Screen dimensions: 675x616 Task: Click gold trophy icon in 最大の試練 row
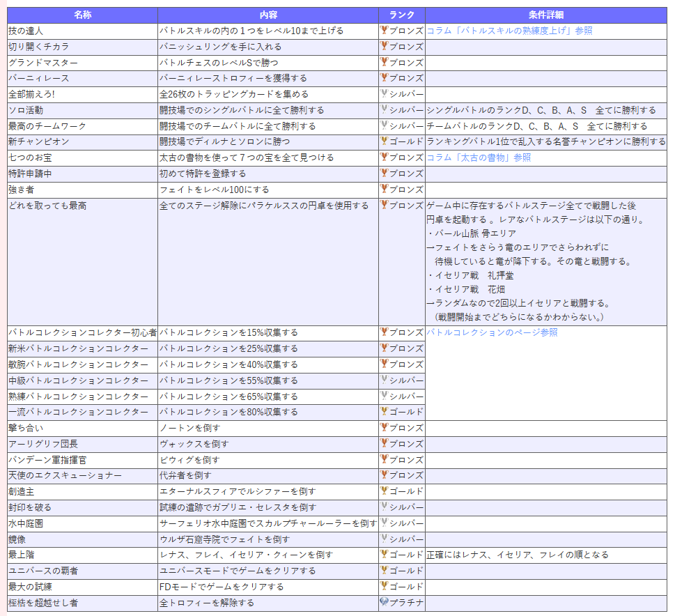(384, 586)
